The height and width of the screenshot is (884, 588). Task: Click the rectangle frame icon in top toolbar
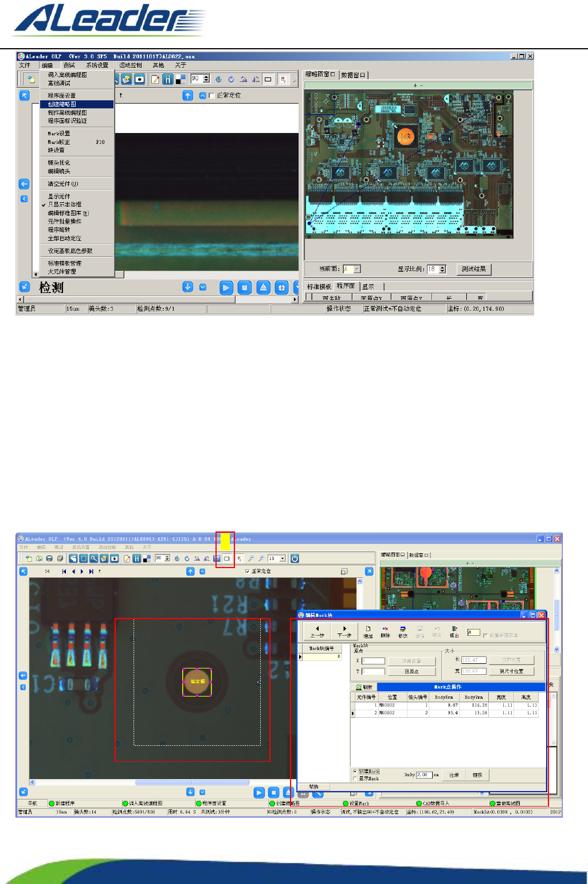coord(268,79)
